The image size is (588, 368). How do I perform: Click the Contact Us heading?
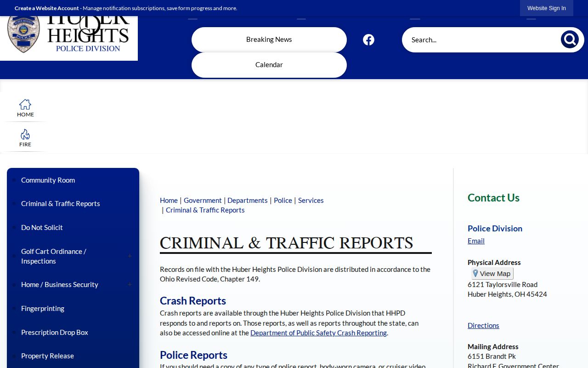[x=493, y=197]
